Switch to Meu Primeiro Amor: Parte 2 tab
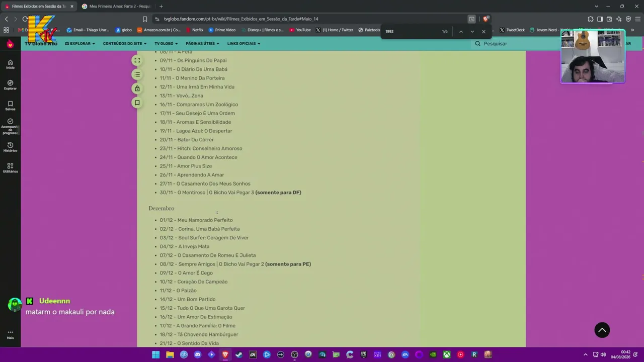The image size is (644, 362). click(x=116, y=6)
